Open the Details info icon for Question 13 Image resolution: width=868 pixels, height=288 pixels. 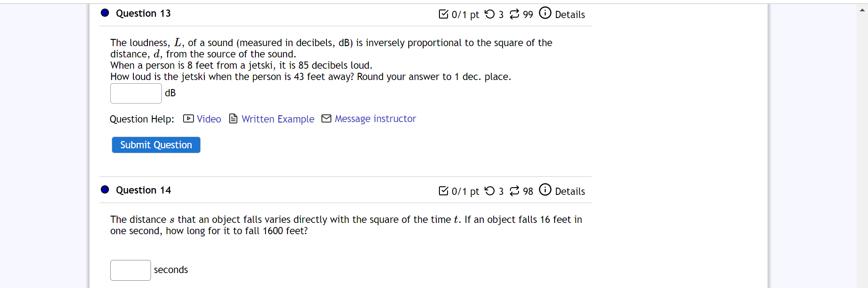545,13
